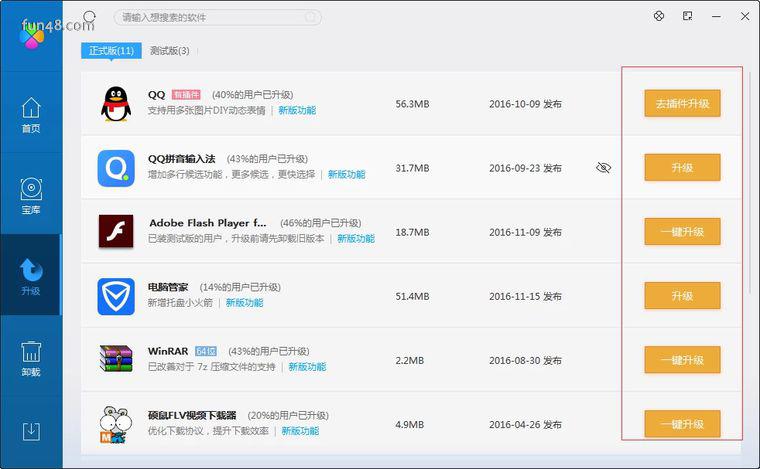Open the downloads icon at sidebar bottom
This screenshot has height=469, width=760.
coord(31,431)
